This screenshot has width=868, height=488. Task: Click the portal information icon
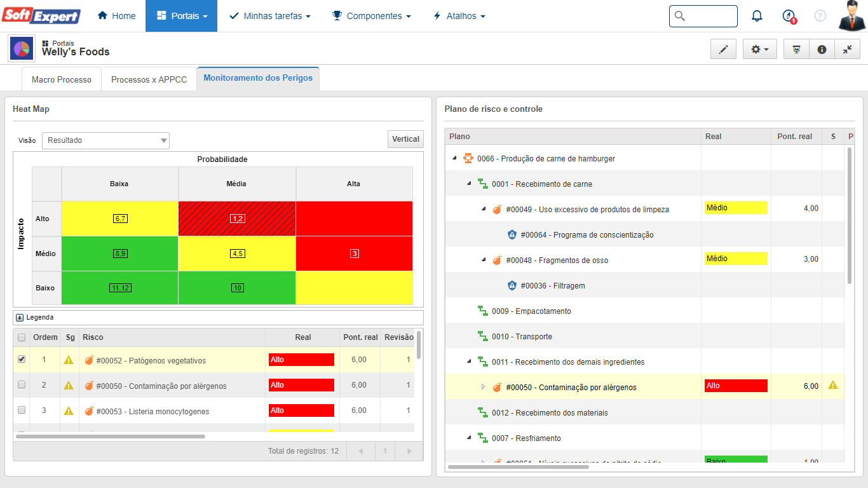[x=822, y=50]
